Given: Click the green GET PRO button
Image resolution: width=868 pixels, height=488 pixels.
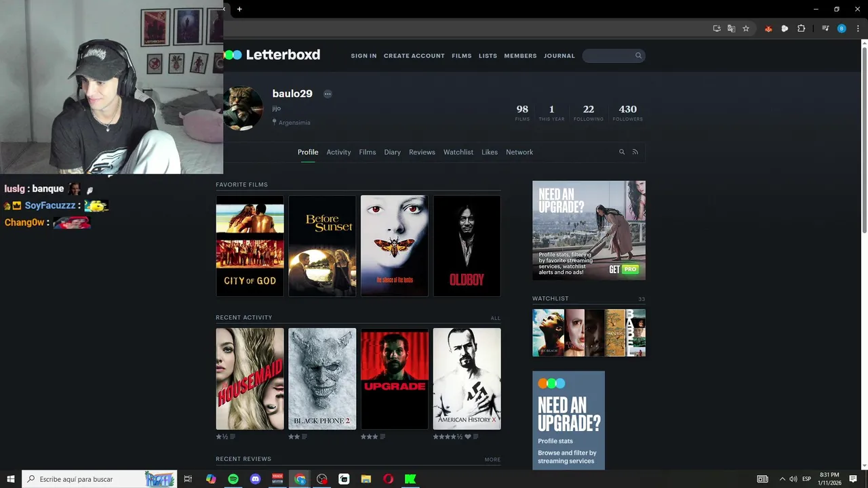Looking at the screenshot, I should (x=624, y=269).
